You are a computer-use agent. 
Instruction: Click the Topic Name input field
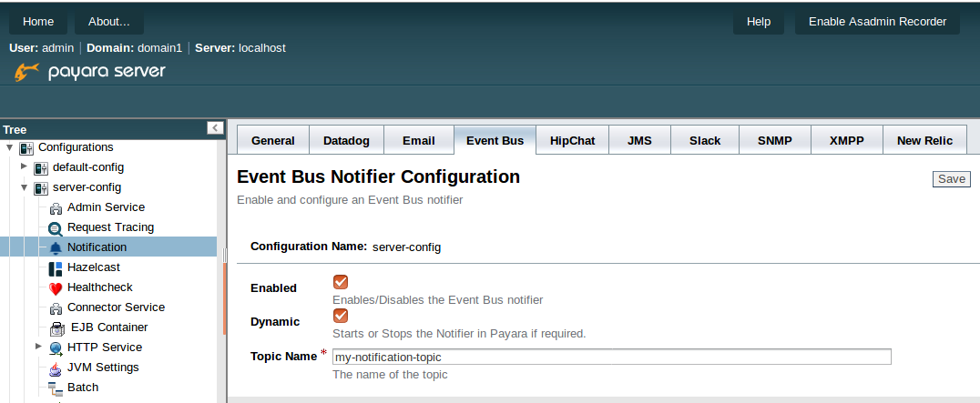pos(612,357)
